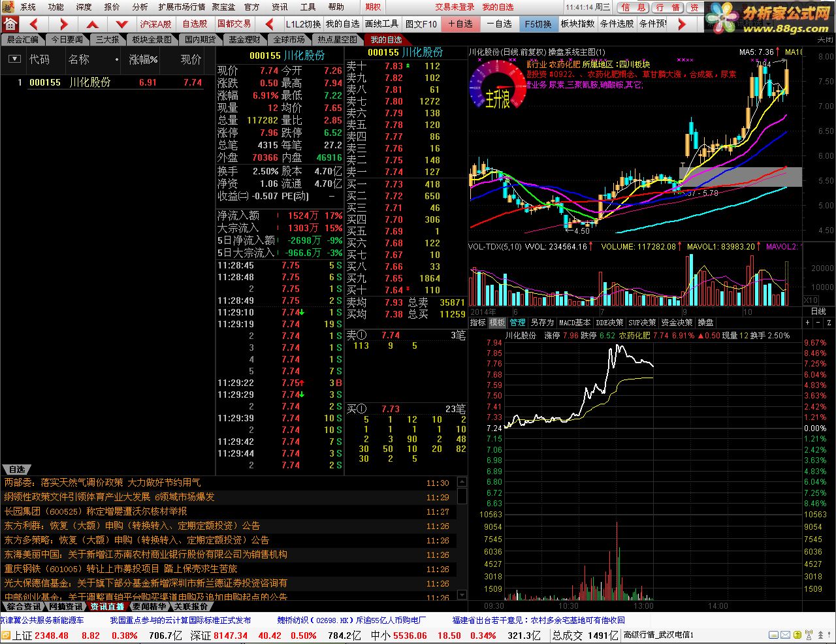
Task: Switch to 今日要闻 tab
Action: (67, 40)
